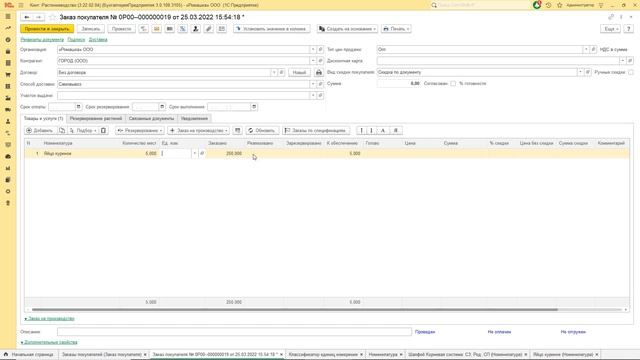Open the 'Ещё' menu of the document
The image size is (640, 360).
point(610,29)
